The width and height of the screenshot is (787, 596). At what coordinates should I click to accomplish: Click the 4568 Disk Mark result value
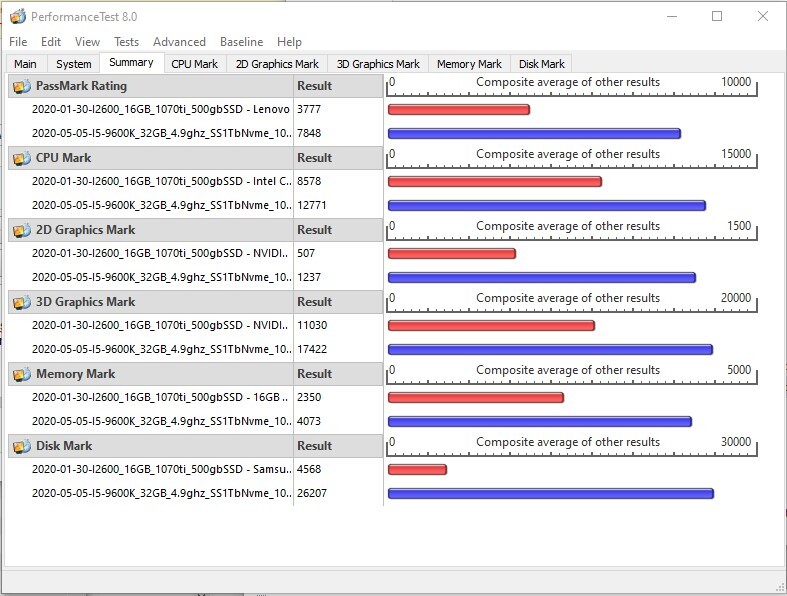coord(309,469)
